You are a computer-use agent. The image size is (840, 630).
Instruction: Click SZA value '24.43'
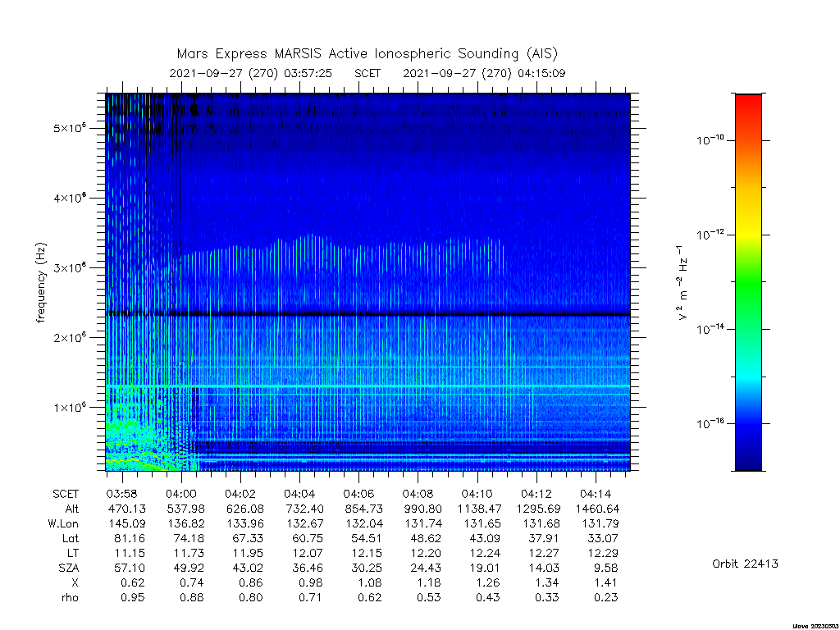tap(426, 568)
